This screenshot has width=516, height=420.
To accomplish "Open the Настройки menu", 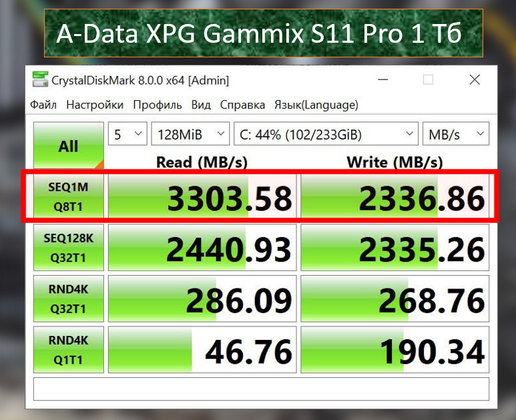I will [x=95, y=105].
